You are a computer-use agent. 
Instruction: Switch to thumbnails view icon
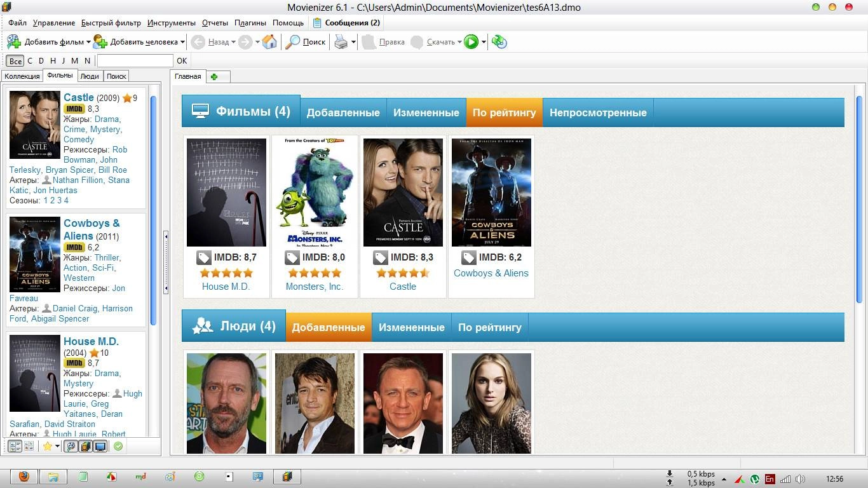[x=29, y=446]
